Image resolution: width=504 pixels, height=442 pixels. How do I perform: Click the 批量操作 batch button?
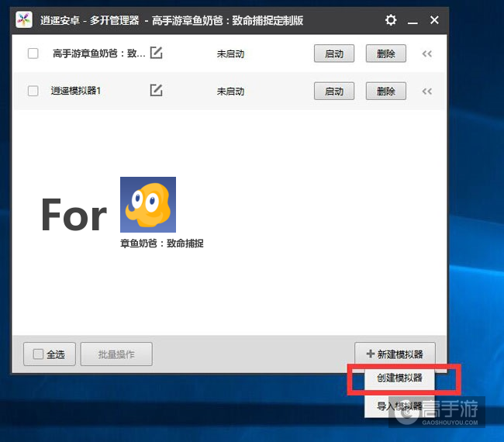116,354
